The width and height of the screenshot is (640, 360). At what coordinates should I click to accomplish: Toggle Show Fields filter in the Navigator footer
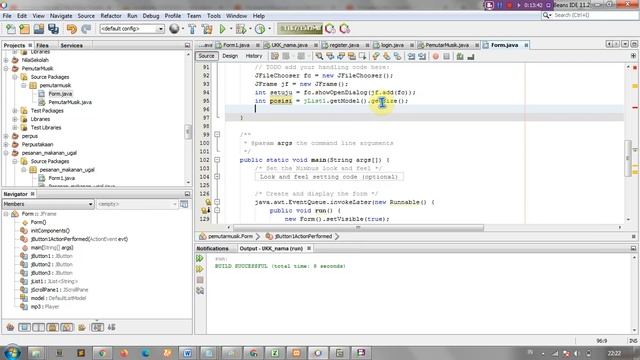pos(24,327)
